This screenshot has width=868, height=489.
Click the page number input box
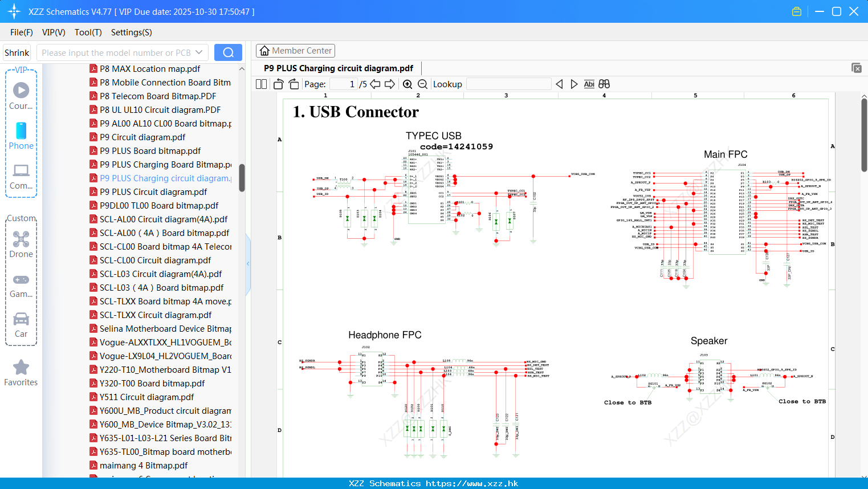344,84
